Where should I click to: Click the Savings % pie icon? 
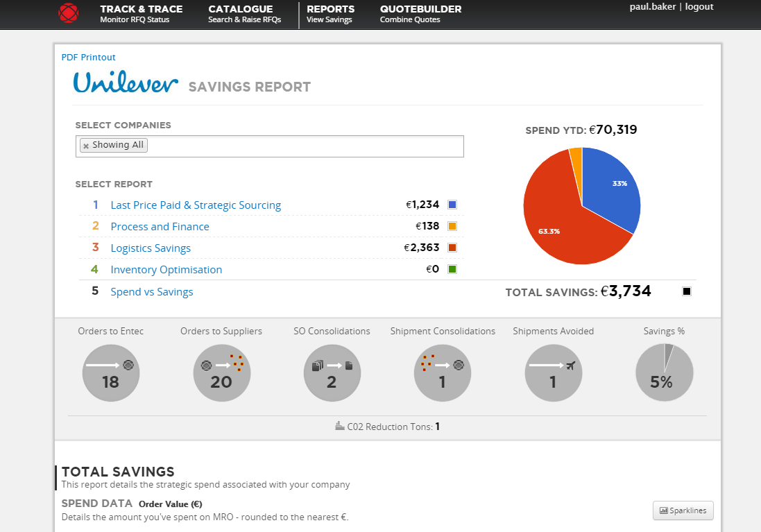point(664,373)
